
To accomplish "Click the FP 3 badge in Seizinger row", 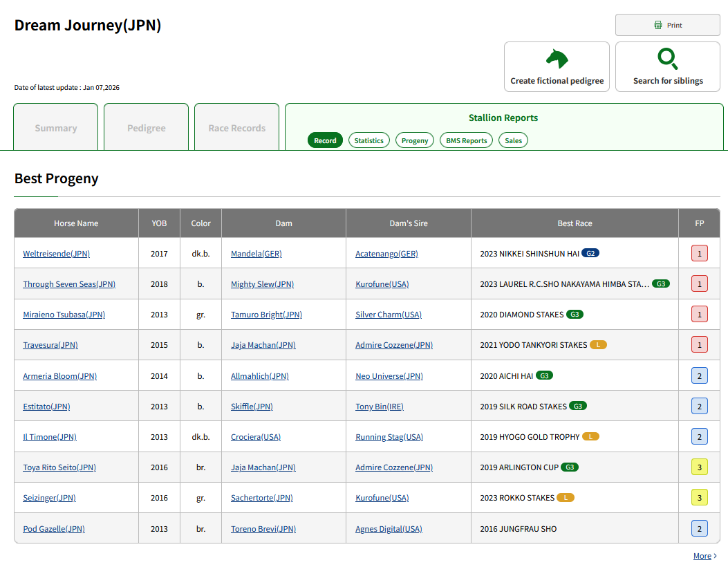I will 699,498.
